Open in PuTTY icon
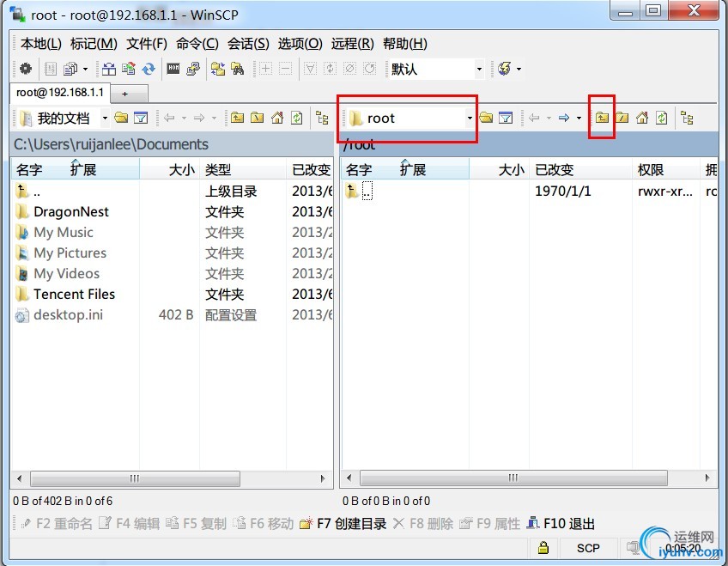 pyautogui.click(x=193, y=69)
